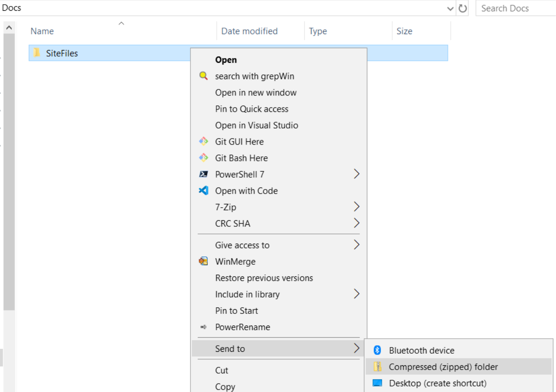This screenshot has height=392, width=556.
Task: Choose Open from the context menu
Action: coord(279,59)
